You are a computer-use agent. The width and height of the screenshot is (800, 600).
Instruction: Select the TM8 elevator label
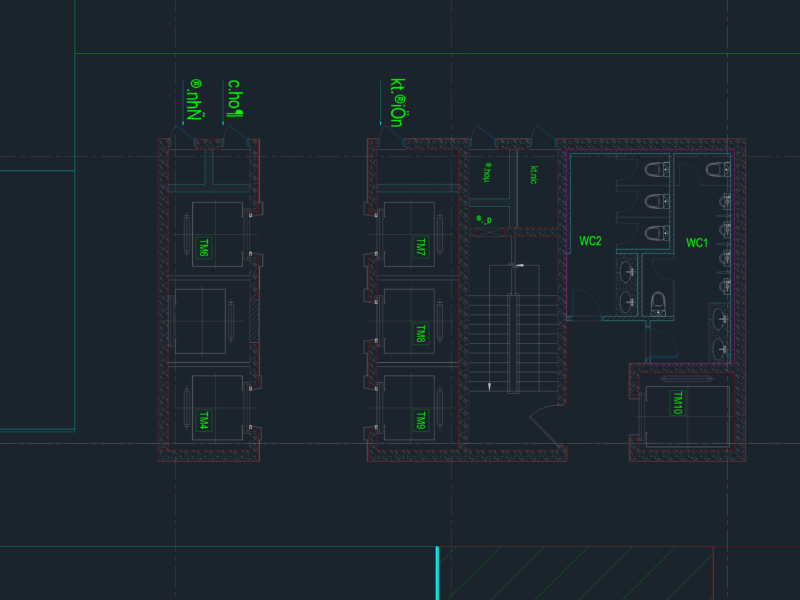pos(420,334)
